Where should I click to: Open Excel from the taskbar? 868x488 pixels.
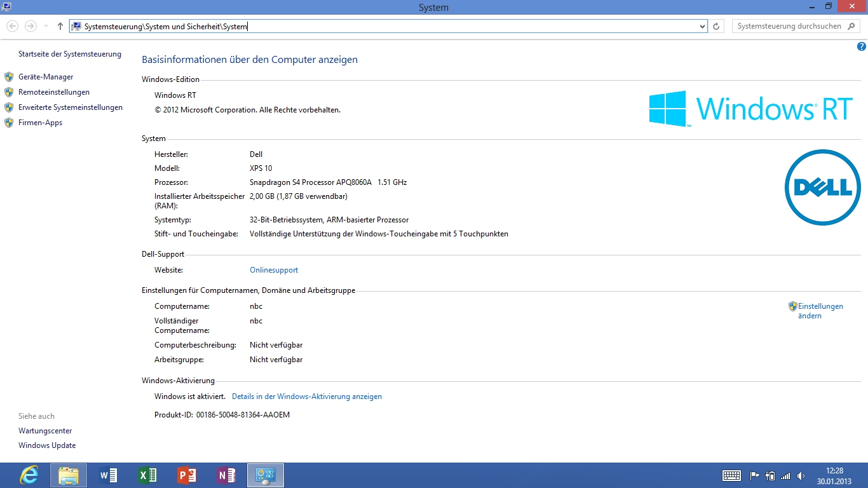[x=147, y=475]
